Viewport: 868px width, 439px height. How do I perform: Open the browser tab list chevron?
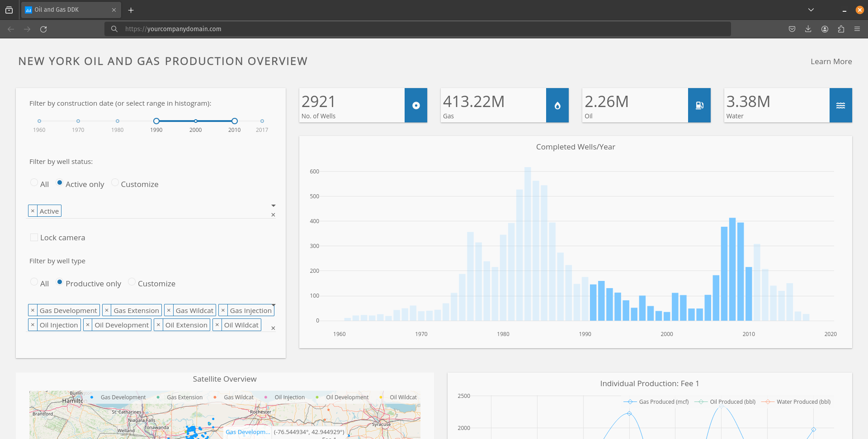tap(811, 10)
